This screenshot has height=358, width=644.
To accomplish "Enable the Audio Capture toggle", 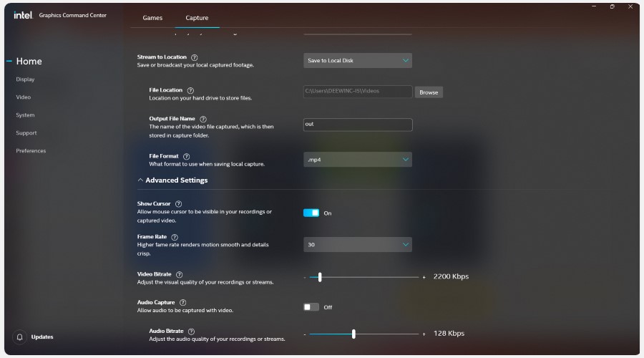I will tap(311, 307).
